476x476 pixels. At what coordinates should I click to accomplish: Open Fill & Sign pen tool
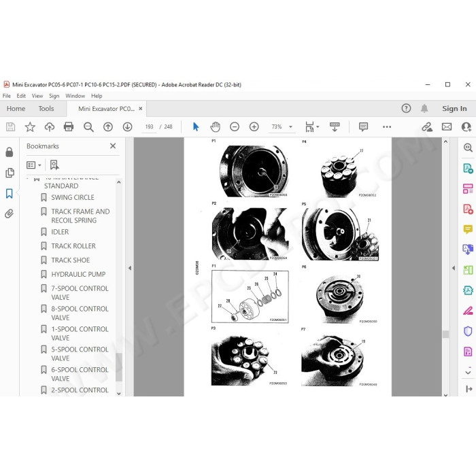pyautogui.click(x=468, y=311)
